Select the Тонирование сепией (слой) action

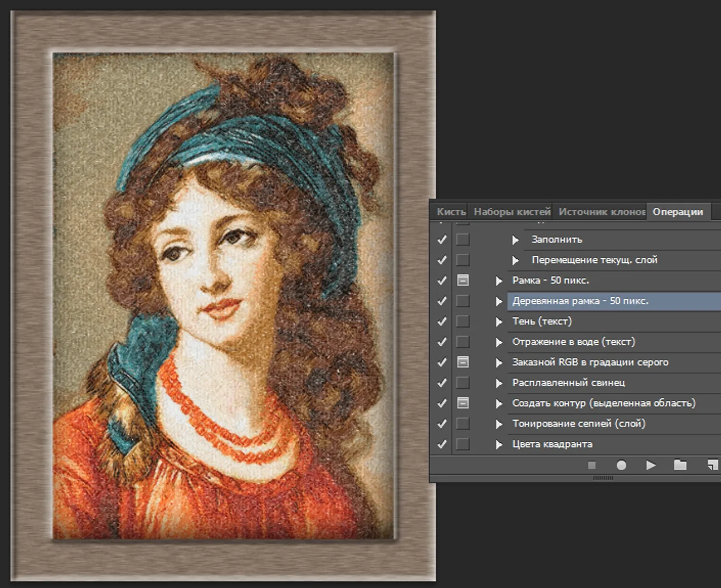pyautogui.click(x=614, y=424)
